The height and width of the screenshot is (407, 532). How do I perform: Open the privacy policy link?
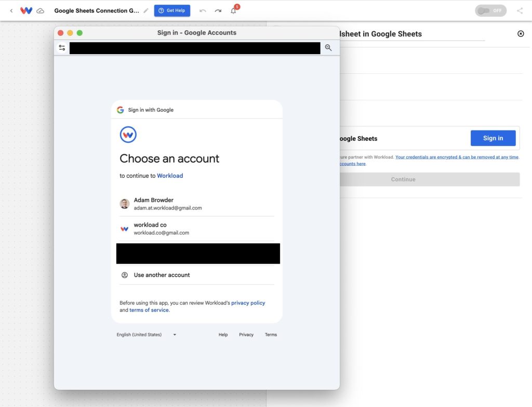[248, 303]
